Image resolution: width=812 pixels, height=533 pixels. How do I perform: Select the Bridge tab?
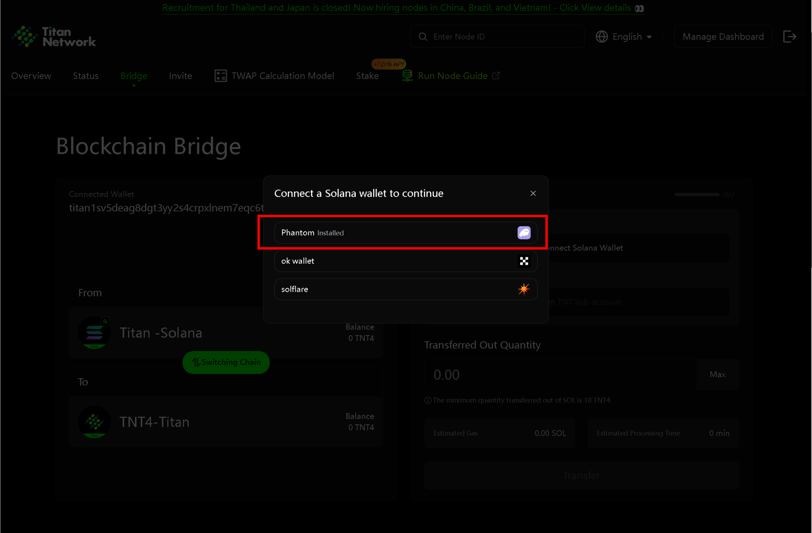tap(134, 76)
